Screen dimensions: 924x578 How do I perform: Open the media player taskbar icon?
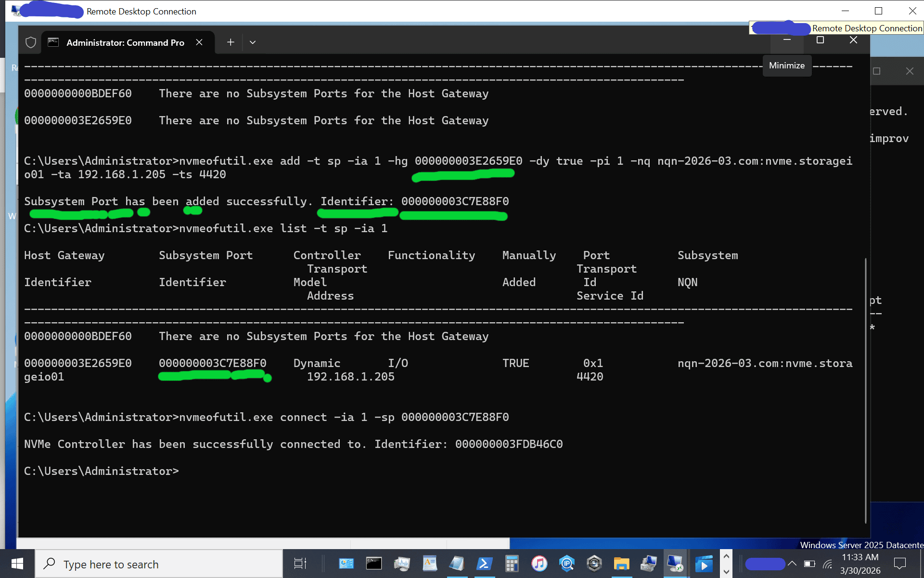click(704, 564)
